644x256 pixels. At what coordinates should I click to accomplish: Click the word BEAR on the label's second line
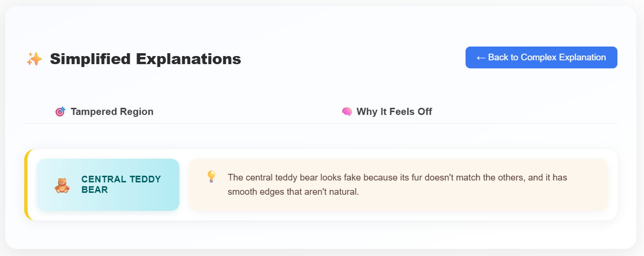click(94, 190)
